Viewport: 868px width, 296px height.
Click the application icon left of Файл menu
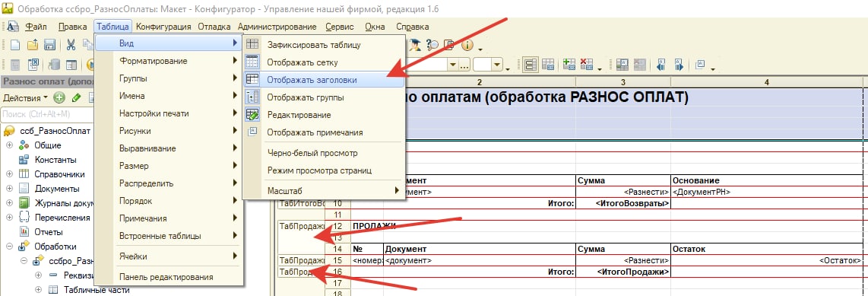[12, 27]
